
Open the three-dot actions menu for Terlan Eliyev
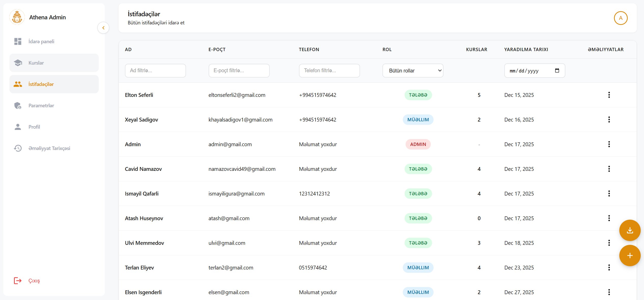tap(609, 267)
